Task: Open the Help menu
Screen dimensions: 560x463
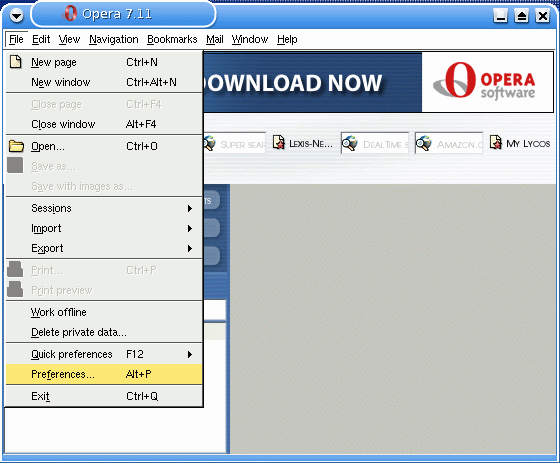Action: coord(287,39)
